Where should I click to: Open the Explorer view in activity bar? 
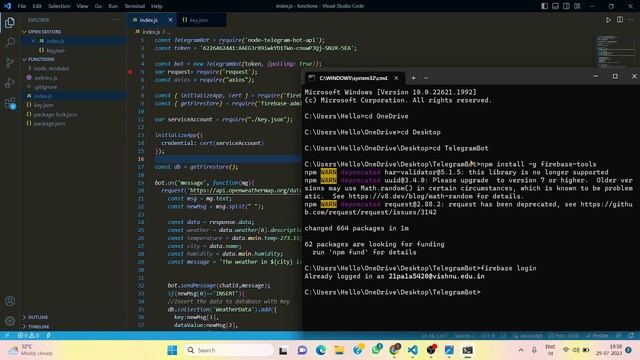tap(10, 22)
